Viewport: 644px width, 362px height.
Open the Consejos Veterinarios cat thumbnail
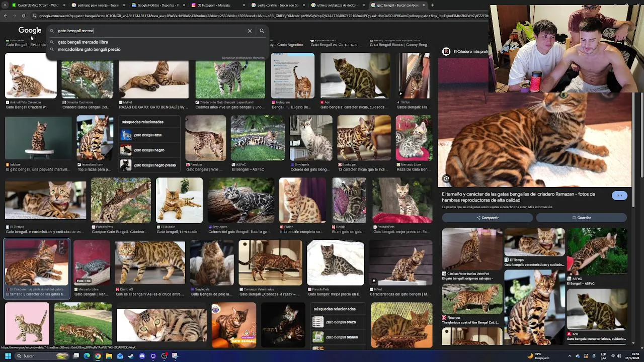pyautogui.click(x=270, y=262)
